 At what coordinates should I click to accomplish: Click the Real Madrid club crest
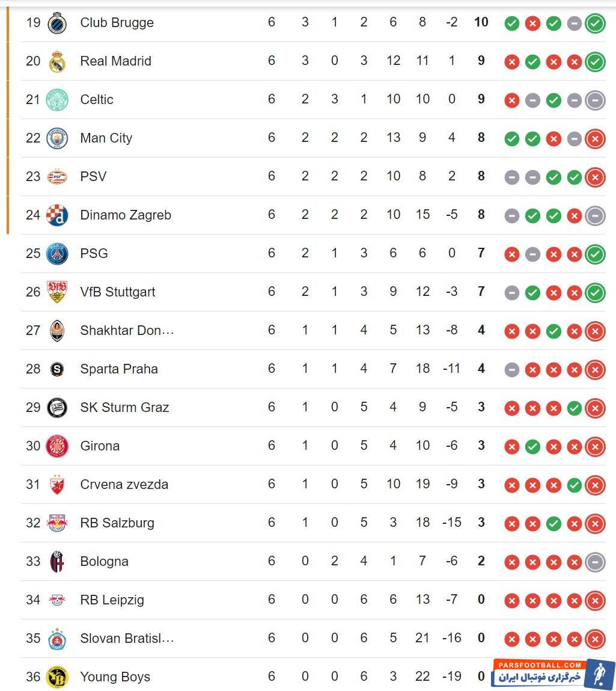pyautogui.click(x=57, y=61)
